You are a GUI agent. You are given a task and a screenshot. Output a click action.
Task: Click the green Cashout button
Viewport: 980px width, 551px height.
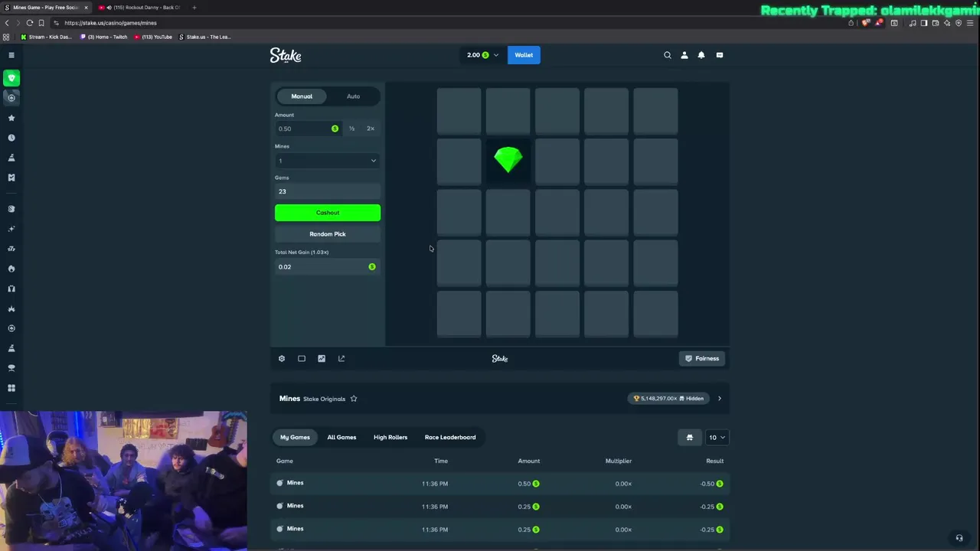pos(328,213)
